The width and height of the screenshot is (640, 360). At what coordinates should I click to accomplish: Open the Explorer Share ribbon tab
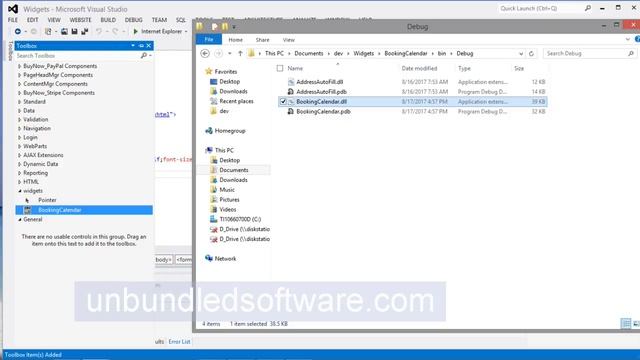(x=262, y=40)
